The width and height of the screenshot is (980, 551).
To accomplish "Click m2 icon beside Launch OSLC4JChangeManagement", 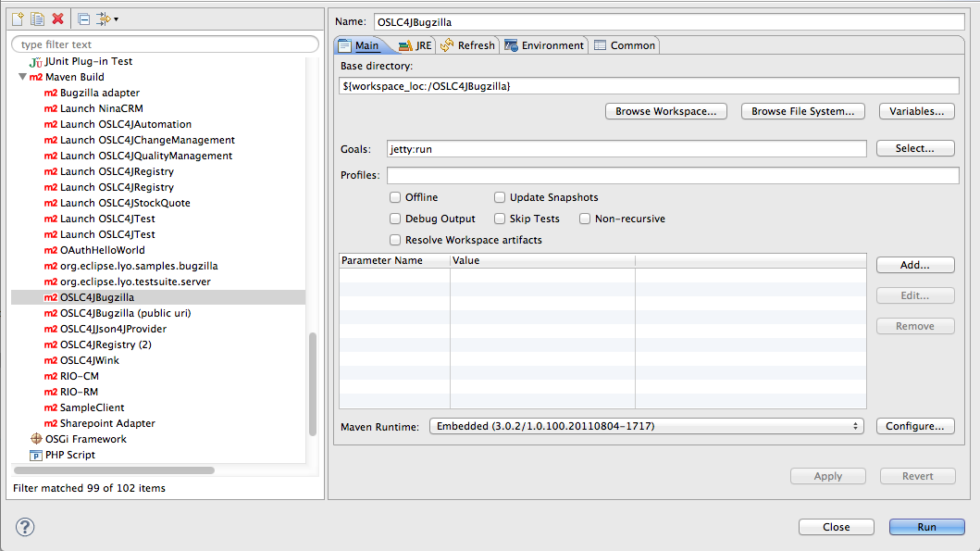I will [x=51, y=140].
